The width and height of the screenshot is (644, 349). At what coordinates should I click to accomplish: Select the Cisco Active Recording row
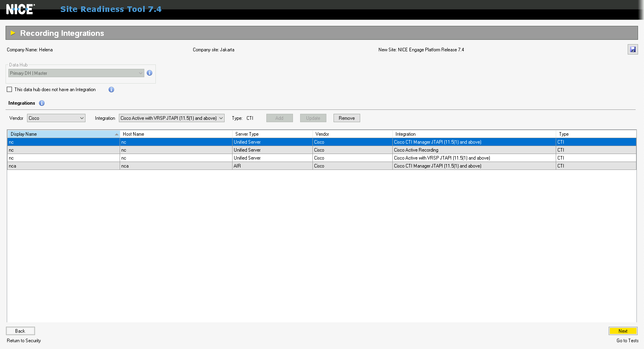[x=416, y=150]
